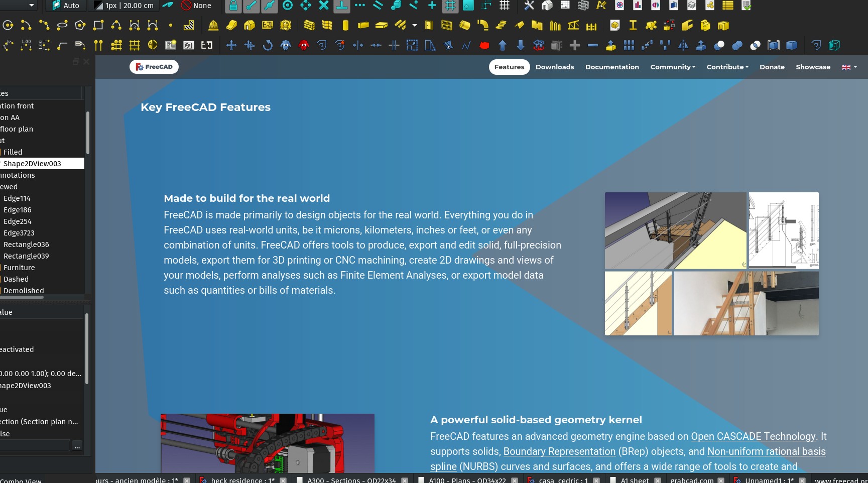Image resolution: width=868 pixels, height=483 pixels.
Task: Open the Auto working plane dropdown
Action: (x=65, y=6)
